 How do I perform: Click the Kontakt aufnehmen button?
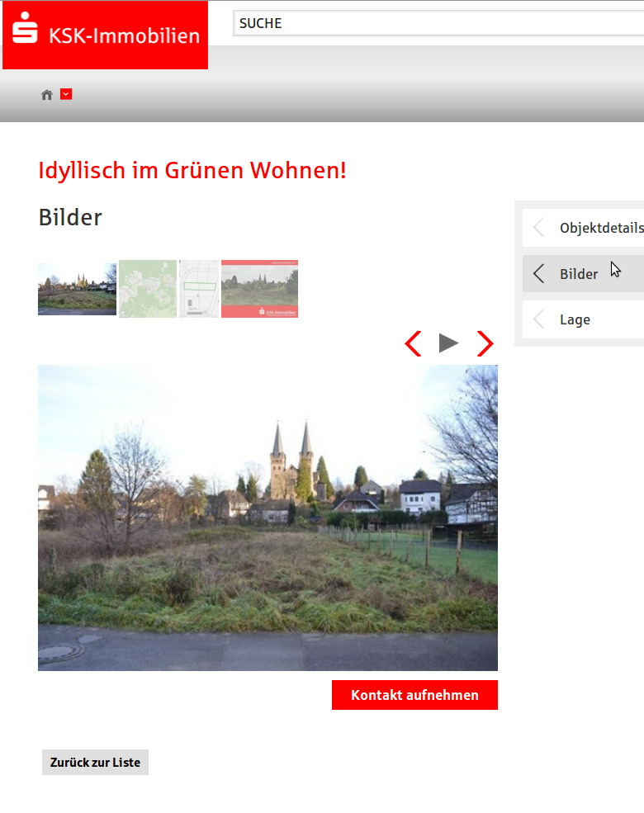[x=414, y=695]
